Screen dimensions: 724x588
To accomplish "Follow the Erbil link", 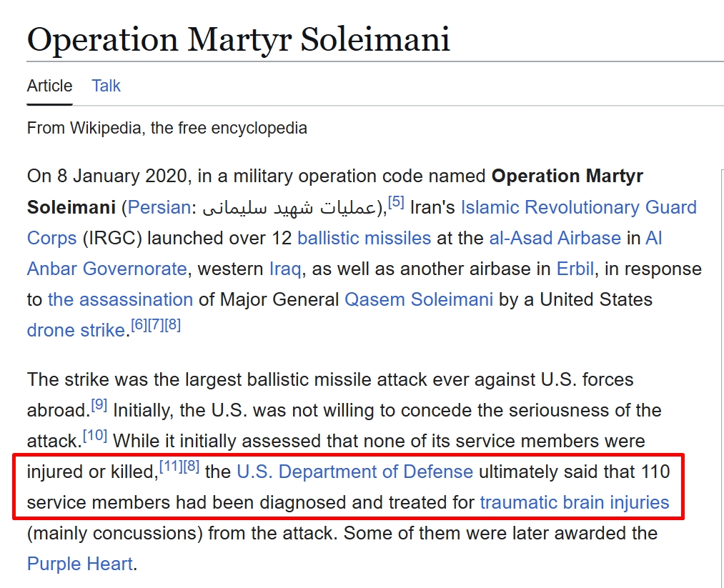I will [575, 269].
